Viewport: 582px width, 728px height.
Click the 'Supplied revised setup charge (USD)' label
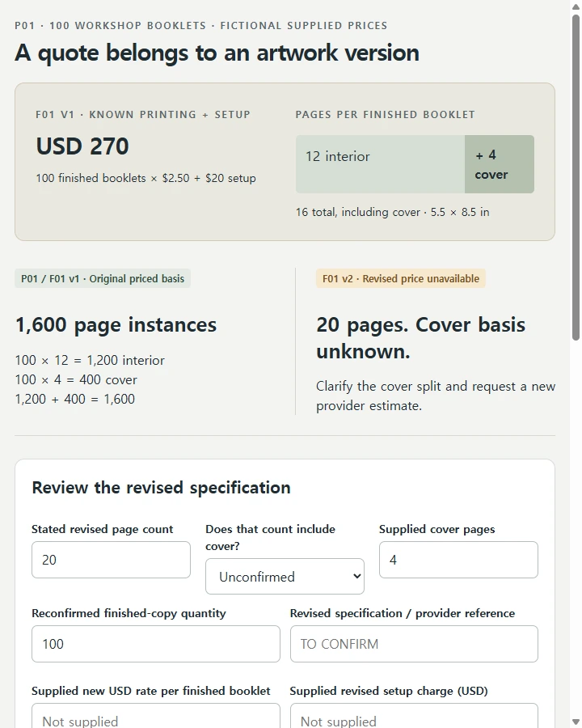[x=389, y=691]
